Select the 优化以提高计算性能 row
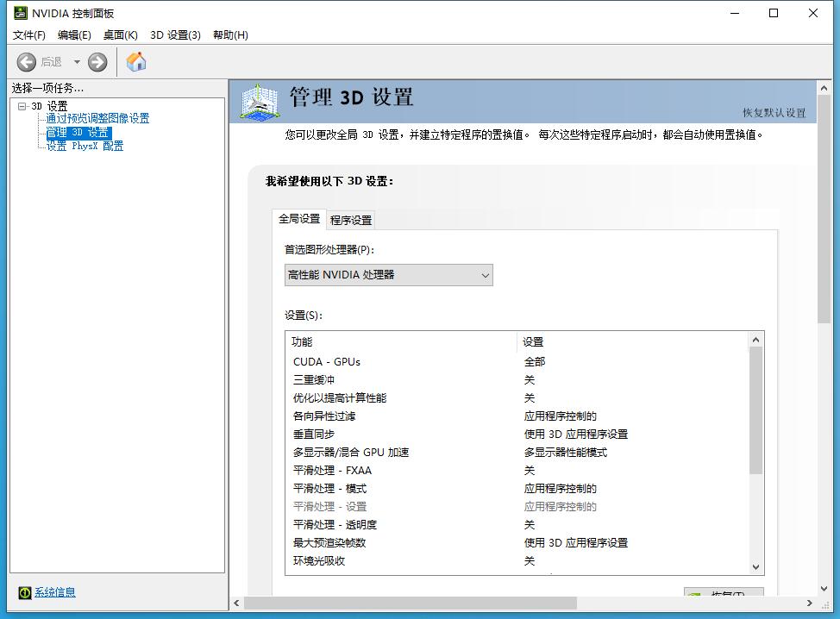Image resolution: width=840 pixels, height=619 pixels. pos(517,398)
